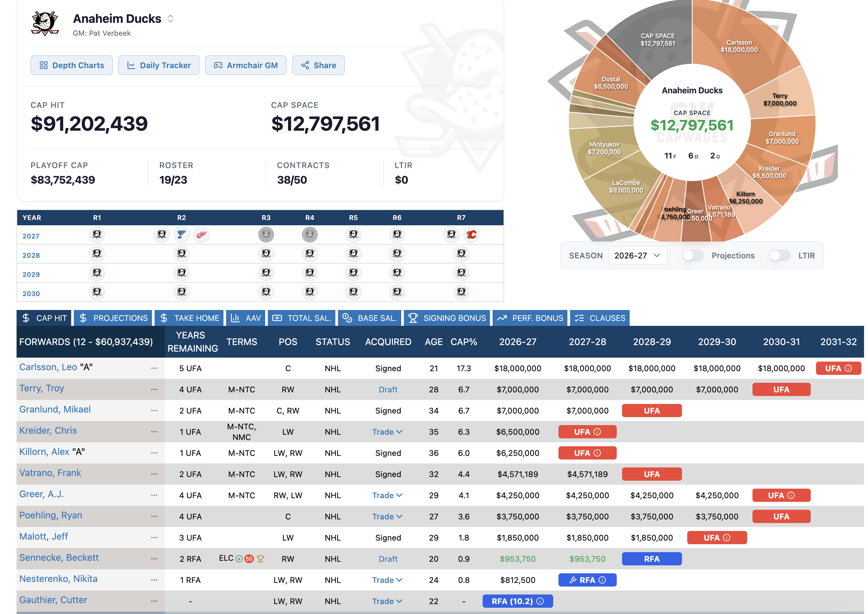
Task: Click the info icon on Malott's UFA badge
Action: tap(727, 538)
